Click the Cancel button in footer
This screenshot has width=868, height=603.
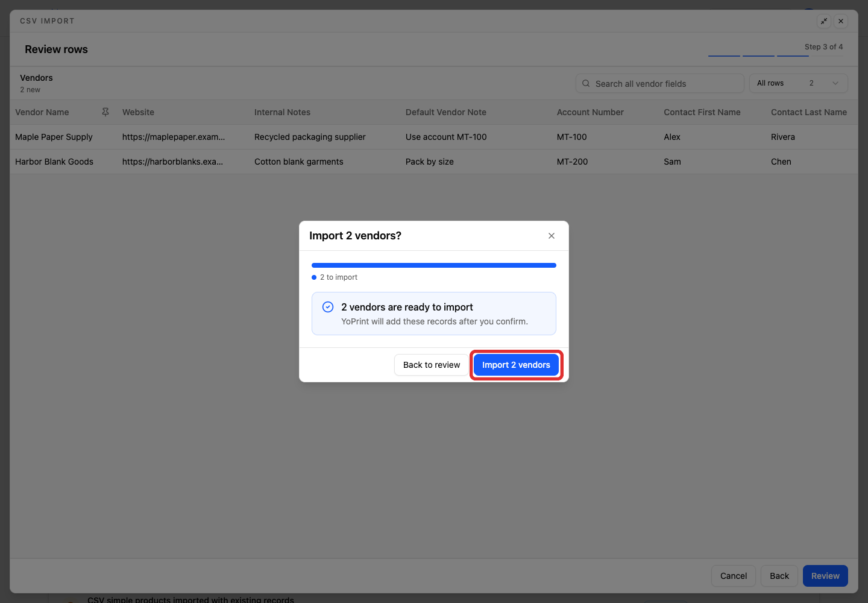point(734,576)
